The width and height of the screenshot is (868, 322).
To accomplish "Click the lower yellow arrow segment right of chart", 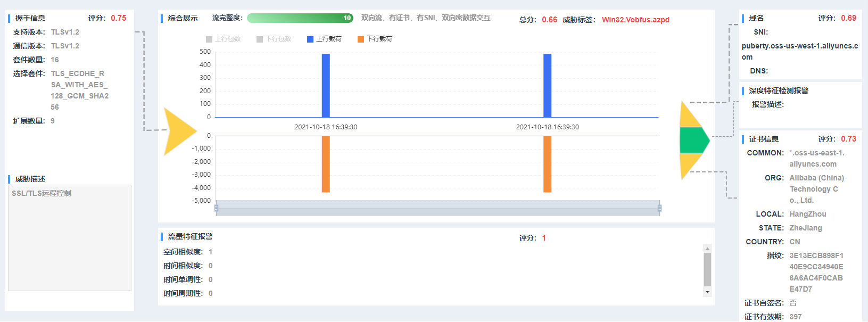I will pyautogui.click(x=689, y=166).
